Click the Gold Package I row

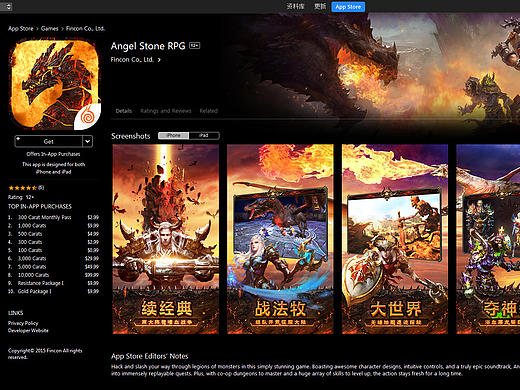coord(53,291)
